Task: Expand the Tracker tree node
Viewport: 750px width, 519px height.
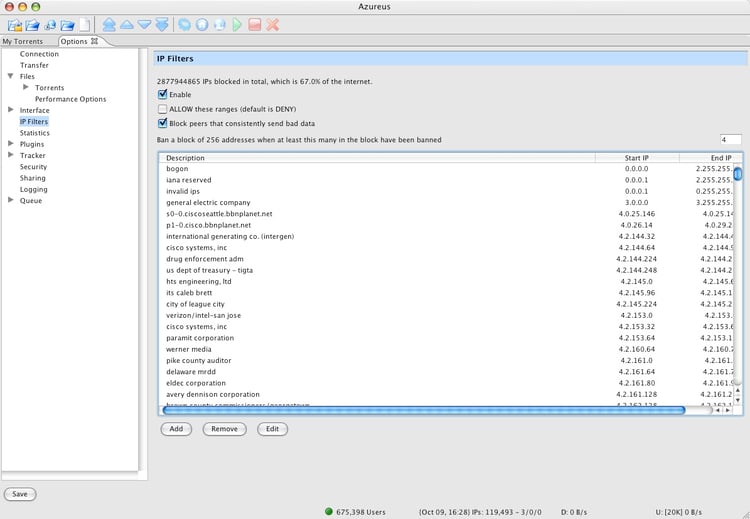Action: tap(11, 155)
